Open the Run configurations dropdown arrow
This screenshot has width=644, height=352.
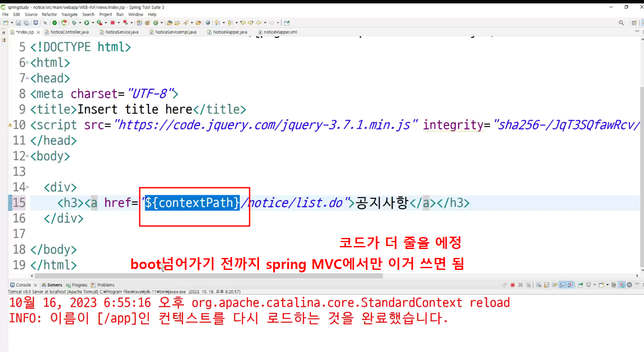click(x=92, y=23)
